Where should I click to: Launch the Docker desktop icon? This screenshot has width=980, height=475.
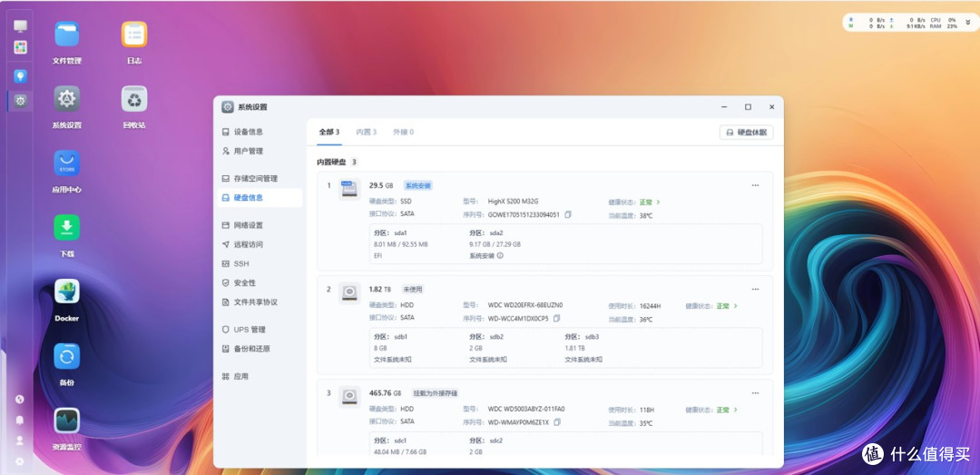click(x=67, y=291)
